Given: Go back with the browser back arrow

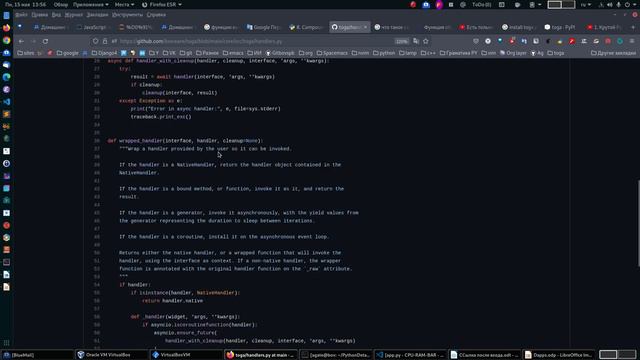Looking at the screenshot, I should click(x=21, y=41).
